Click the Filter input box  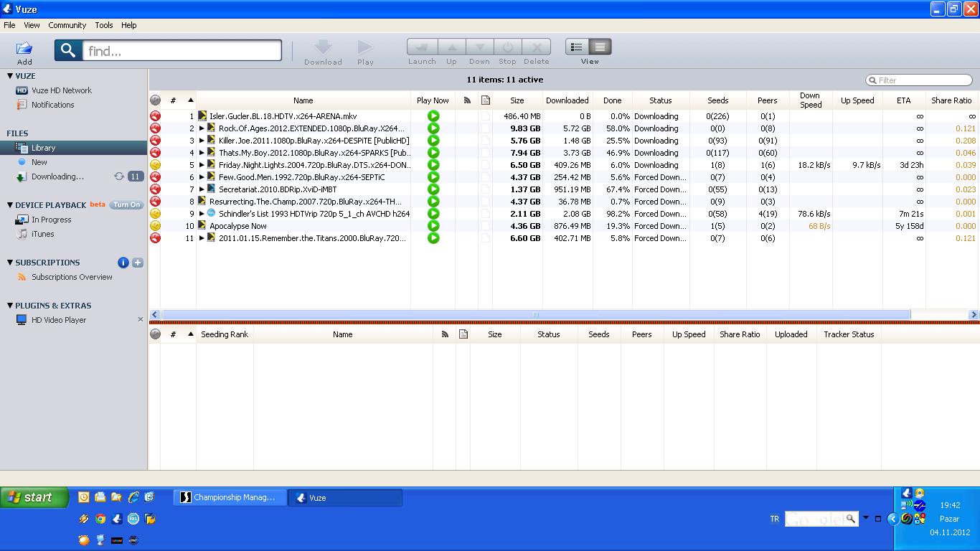click(x=919, y=80)
